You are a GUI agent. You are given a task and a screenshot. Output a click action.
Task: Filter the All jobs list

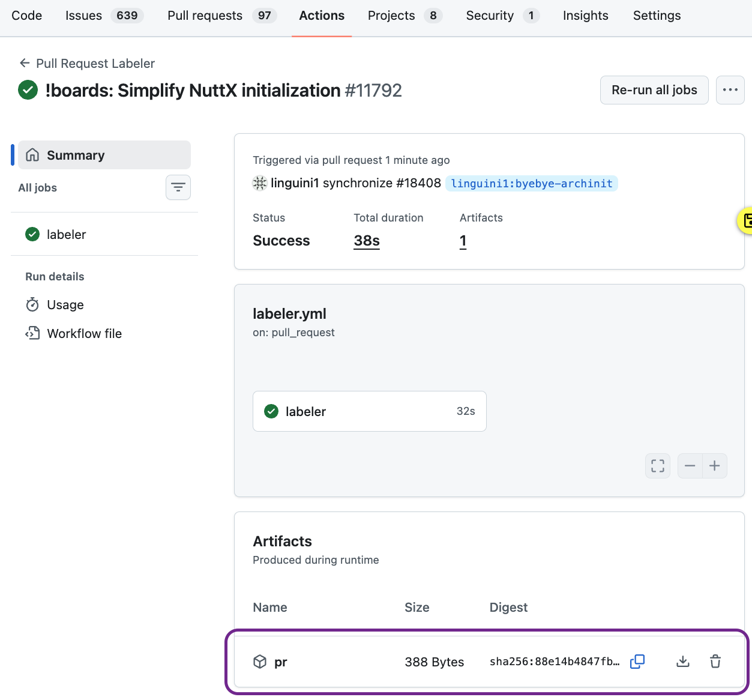pyautogui.click(x=178, y=187)
